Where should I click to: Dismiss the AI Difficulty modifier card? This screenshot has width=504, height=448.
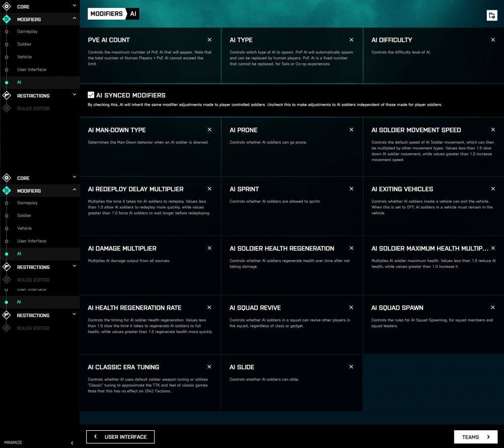point(493,40)
